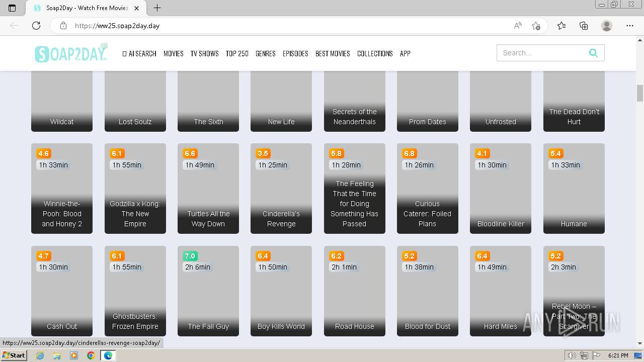This screenshot has width=644, height=362.
Task: Open Winnie-the-Pooh: Blood and Honey 2
Action: (x=62, y=189)
